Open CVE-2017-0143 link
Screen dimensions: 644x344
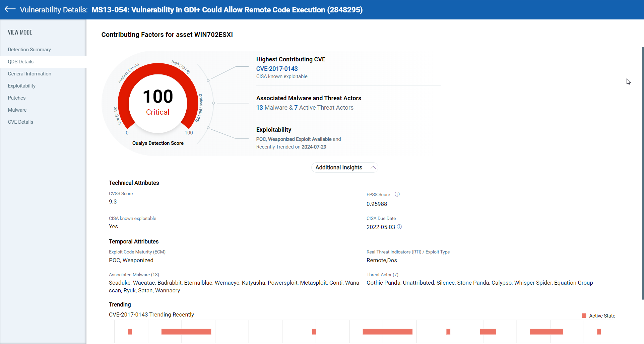(277, 69)
